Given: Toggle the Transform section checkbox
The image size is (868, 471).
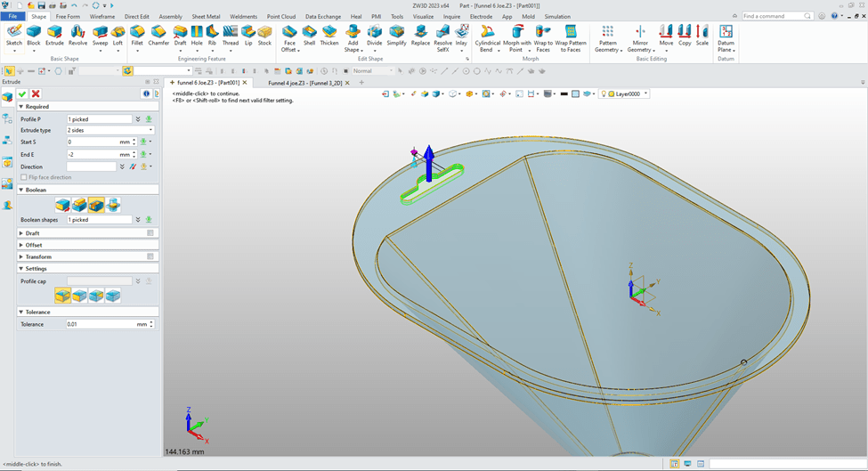Looking at the screenshot, I should coord(150,256).
